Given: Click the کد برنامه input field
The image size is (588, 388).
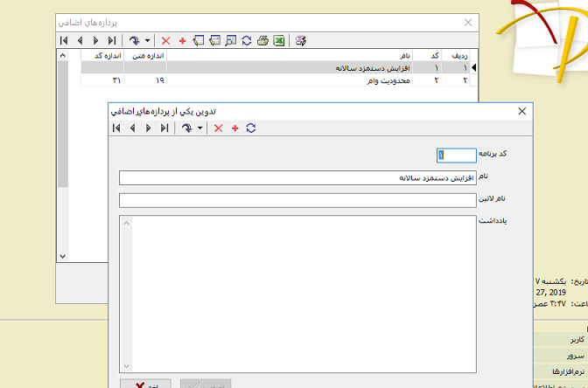Looking at the screenshot, I should coord(457,155).
